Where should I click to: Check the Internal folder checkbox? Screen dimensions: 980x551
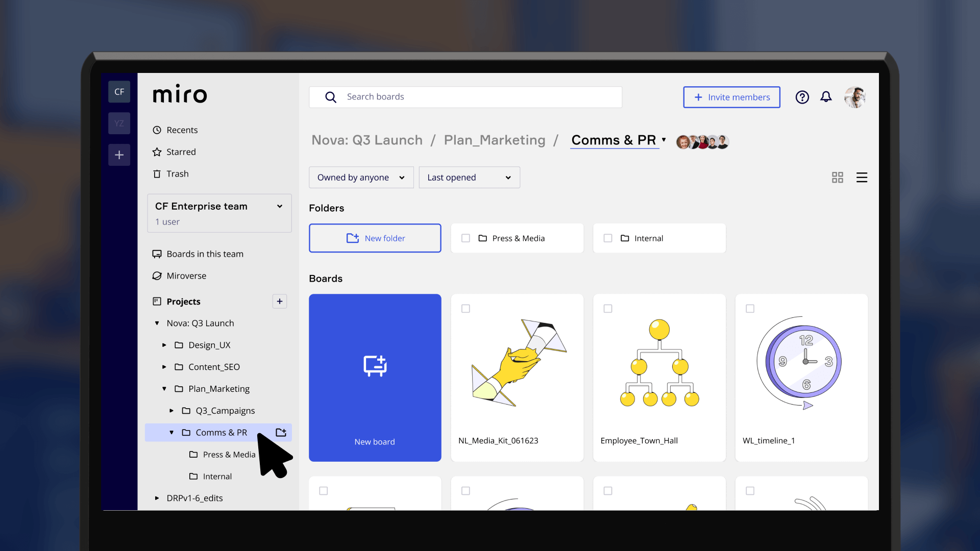click(608, 238)
